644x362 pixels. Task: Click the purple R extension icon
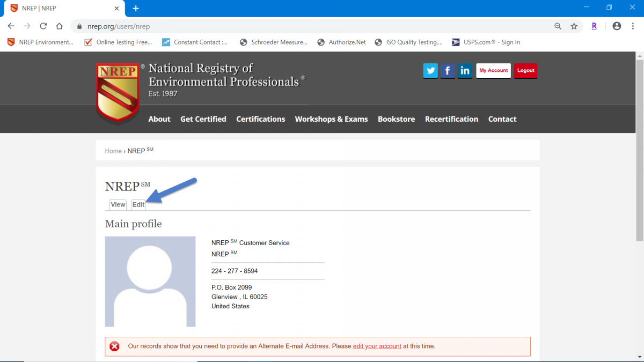click(x=594, y=26)
